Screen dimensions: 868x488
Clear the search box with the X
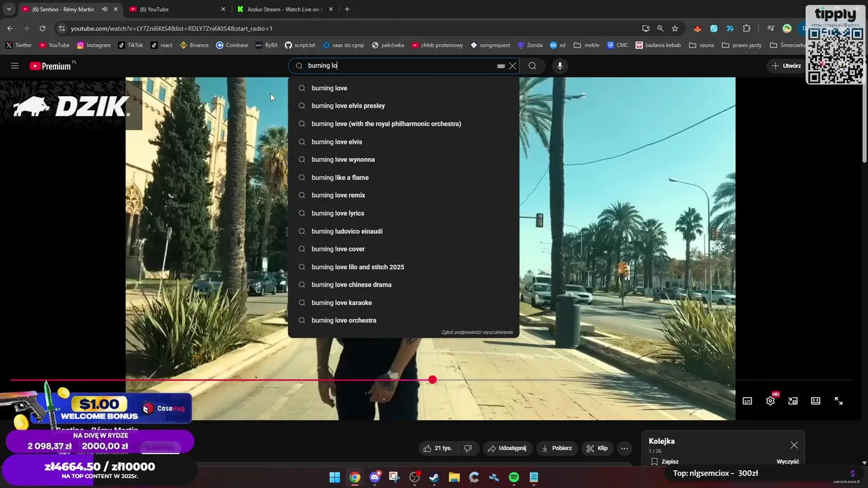513,66
